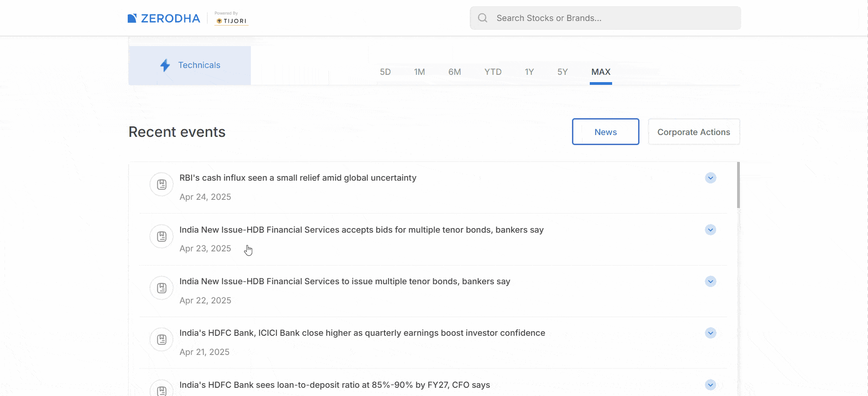Expand the RBI's cash influx news item

[x=711, y=178]
